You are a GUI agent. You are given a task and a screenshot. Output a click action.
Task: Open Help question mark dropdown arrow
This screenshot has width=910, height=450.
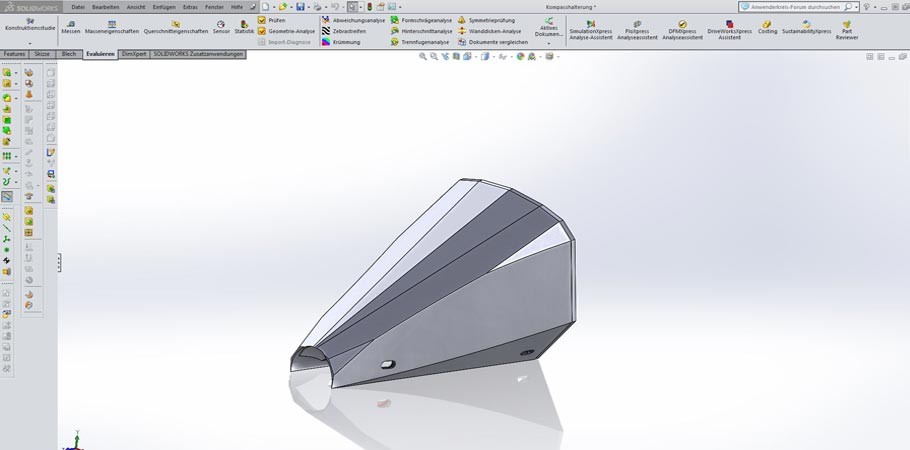pyautogui.click(x=873, y=7)
